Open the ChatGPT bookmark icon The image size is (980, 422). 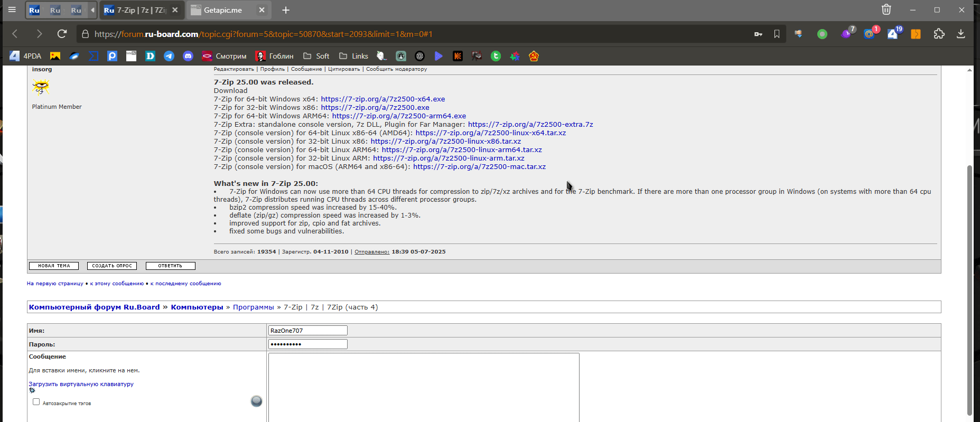tap(420, 56)
